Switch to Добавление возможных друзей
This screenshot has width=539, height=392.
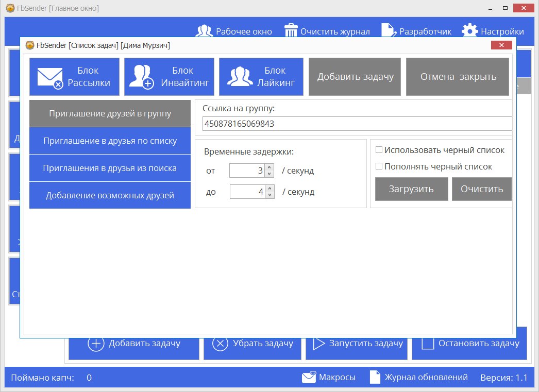(110, 195)
